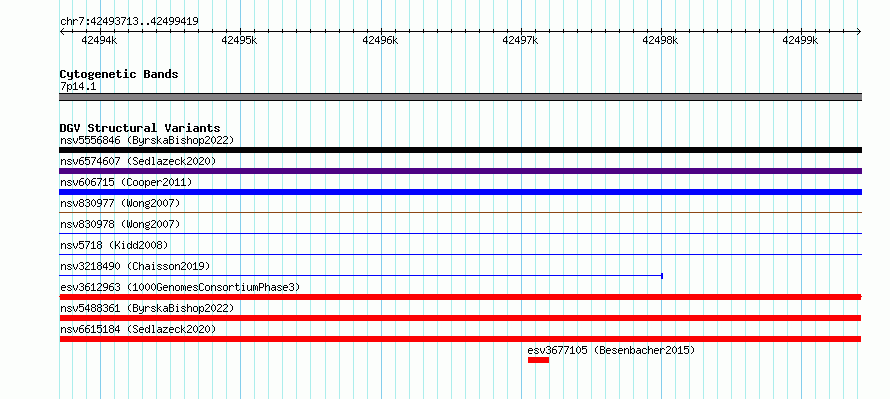Select the red nsv5488361 variant bar
The width and height of the screenshot is (890, 399).
(x=460, y=318)
